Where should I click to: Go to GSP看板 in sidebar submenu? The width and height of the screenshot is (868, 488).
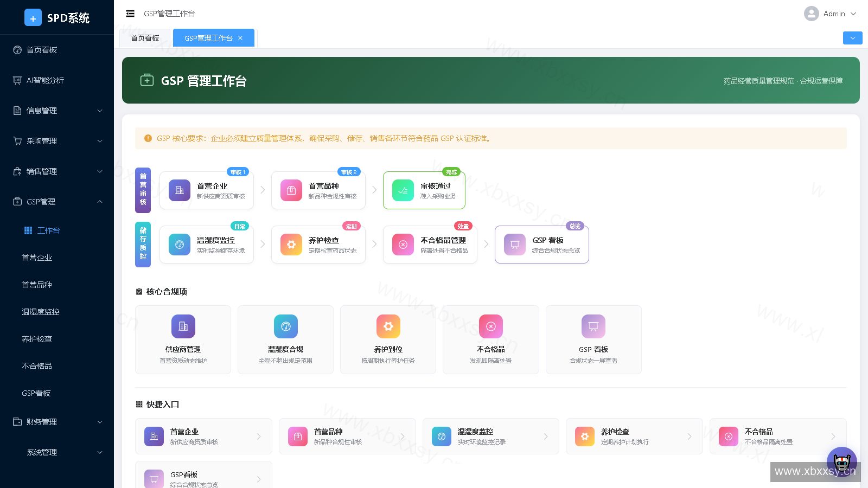click(57, 393)
